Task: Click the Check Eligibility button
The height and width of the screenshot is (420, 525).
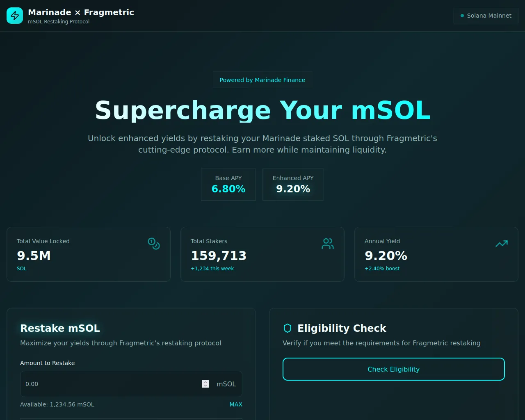Action: point(394,369)
